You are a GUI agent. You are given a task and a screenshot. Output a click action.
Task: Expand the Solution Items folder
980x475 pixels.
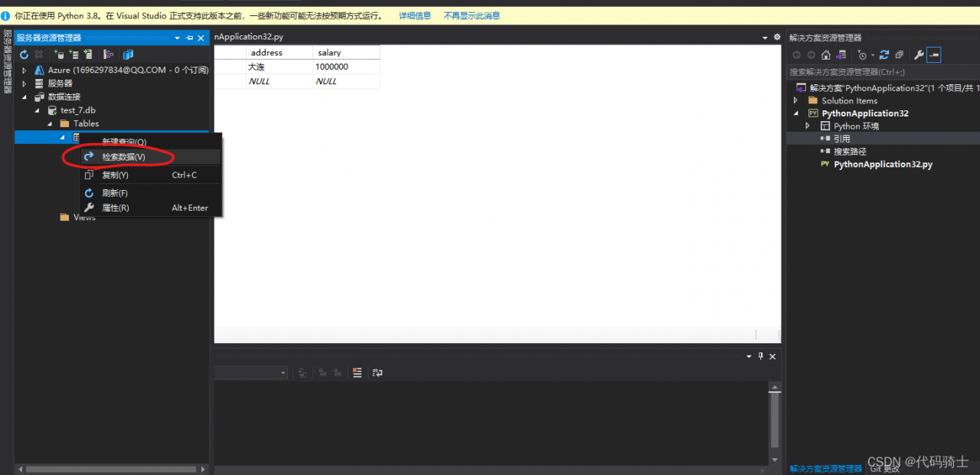795,100
